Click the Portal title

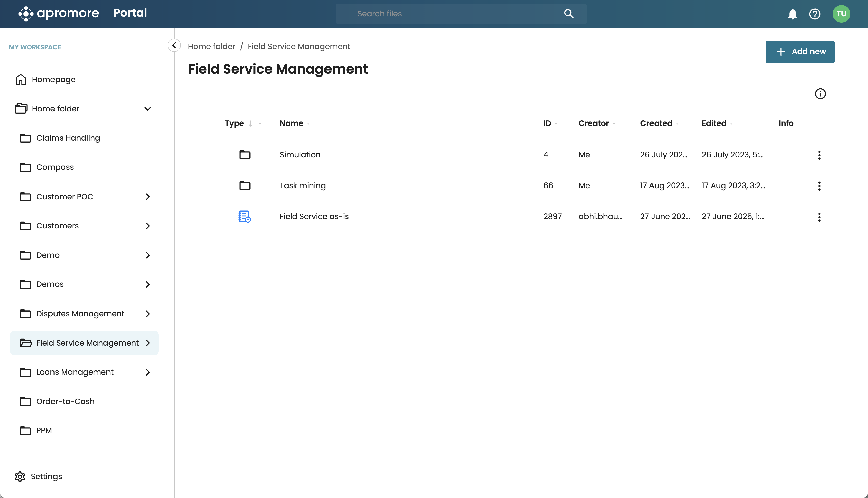(130, 13)
